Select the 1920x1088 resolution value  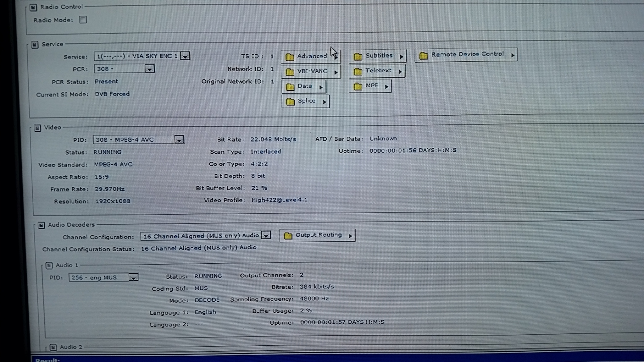click(113, 201)
